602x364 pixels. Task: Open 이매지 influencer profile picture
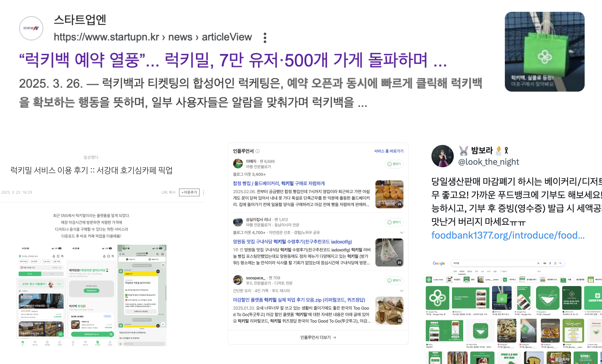(238, 163)
